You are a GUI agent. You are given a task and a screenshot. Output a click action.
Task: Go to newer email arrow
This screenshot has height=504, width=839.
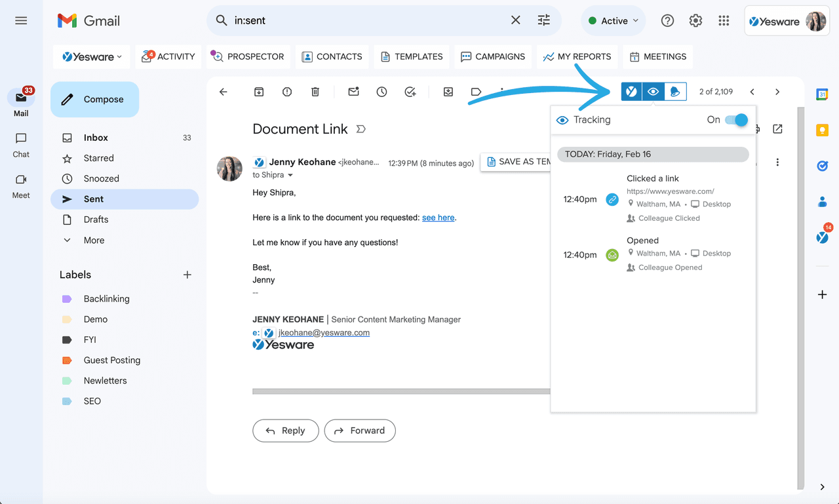[752, 92]
